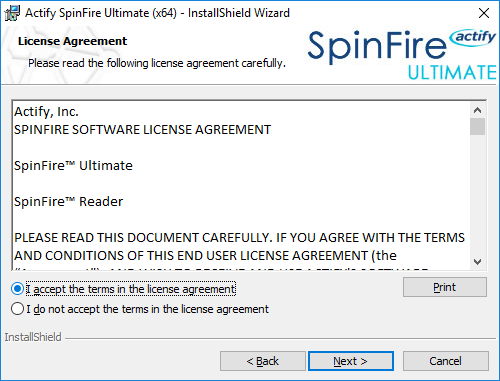Click the 'SpinFire™ Reader' text line
Image resolution: width=500 pixels, height=381 pixels.
68,202
